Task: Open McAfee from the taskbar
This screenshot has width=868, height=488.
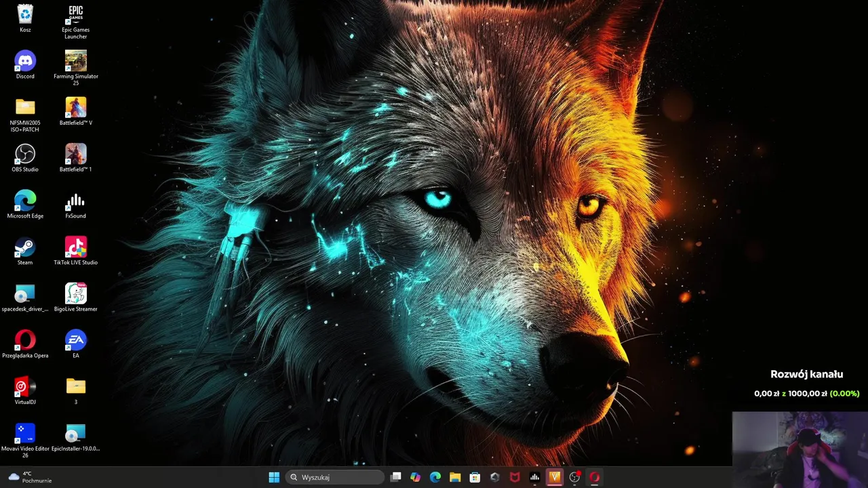Action: coord(515,477)
